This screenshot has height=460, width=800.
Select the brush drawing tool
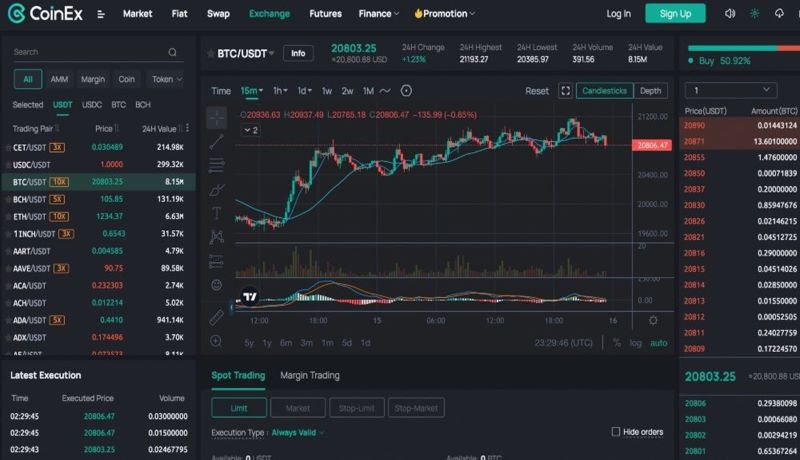pyautogui.click(x=216, y=190)
